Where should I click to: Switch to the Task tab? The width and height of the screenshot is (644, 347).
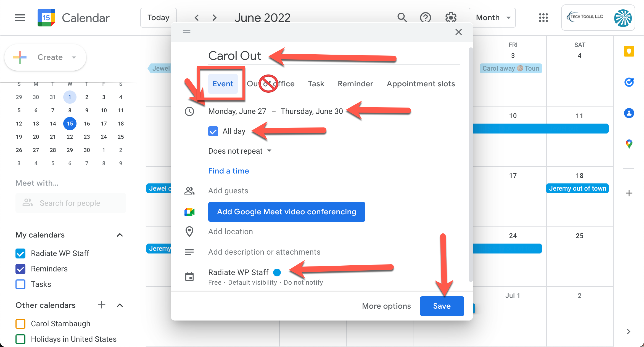[316, 84]
